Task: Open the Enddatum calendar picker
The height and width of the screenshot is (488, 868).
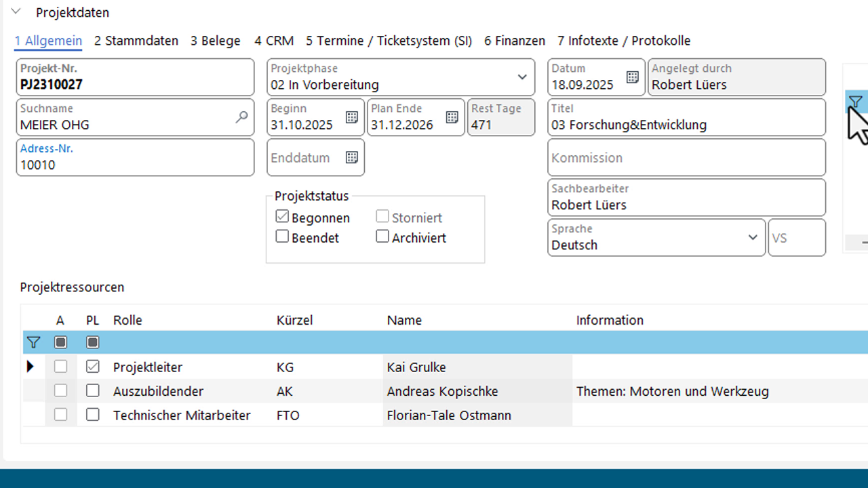Action: point(351,157)
